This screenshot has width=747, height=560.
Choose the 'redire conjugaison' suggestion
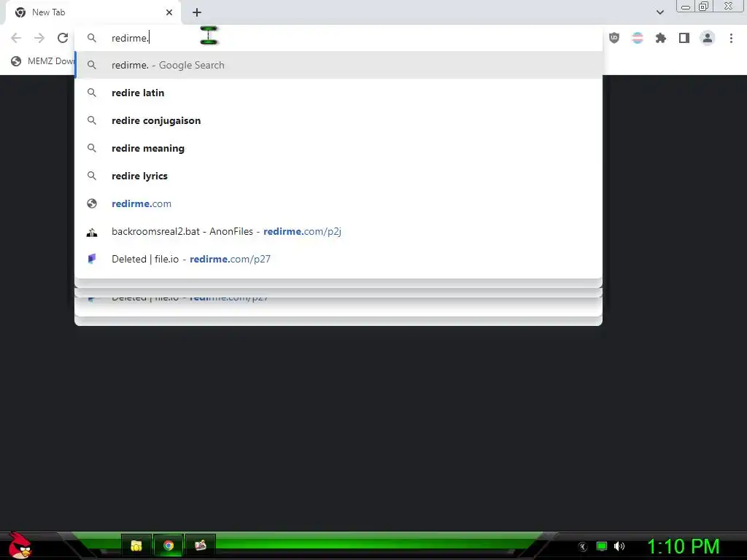coord(338,120)
